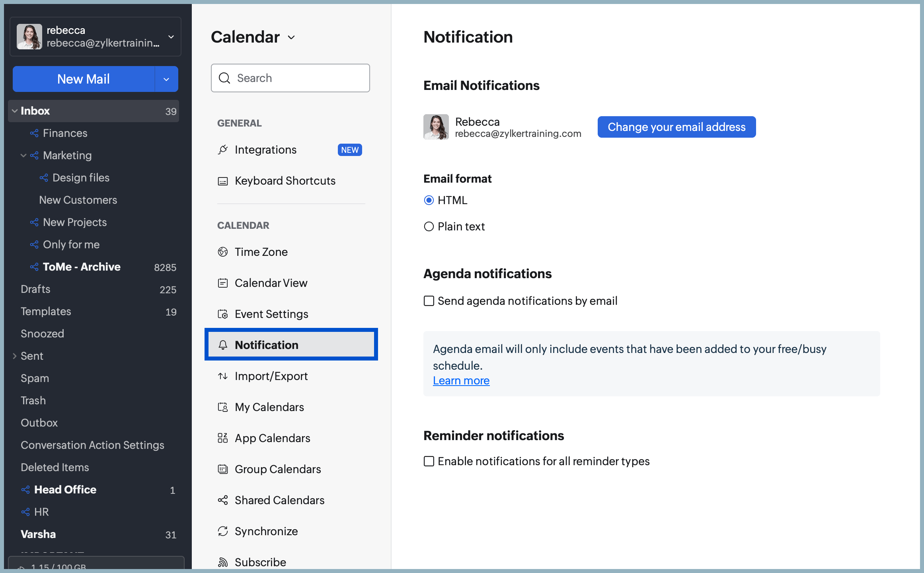Click the shared icon beside Marketing
This screenshot has width=924, height=573.
pos(34,155)
